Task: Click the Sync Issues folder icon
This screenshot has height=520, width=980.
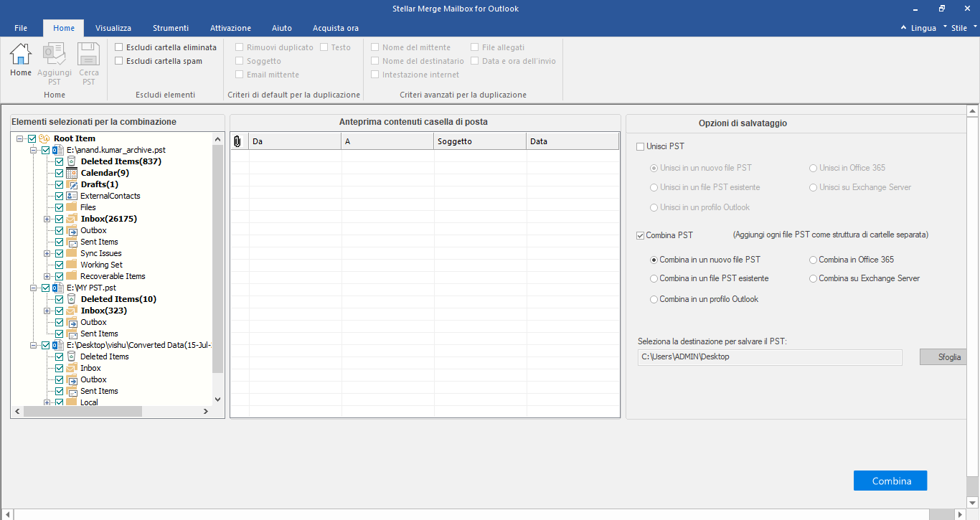Action: pyautogui.click(x=72, y=253)
